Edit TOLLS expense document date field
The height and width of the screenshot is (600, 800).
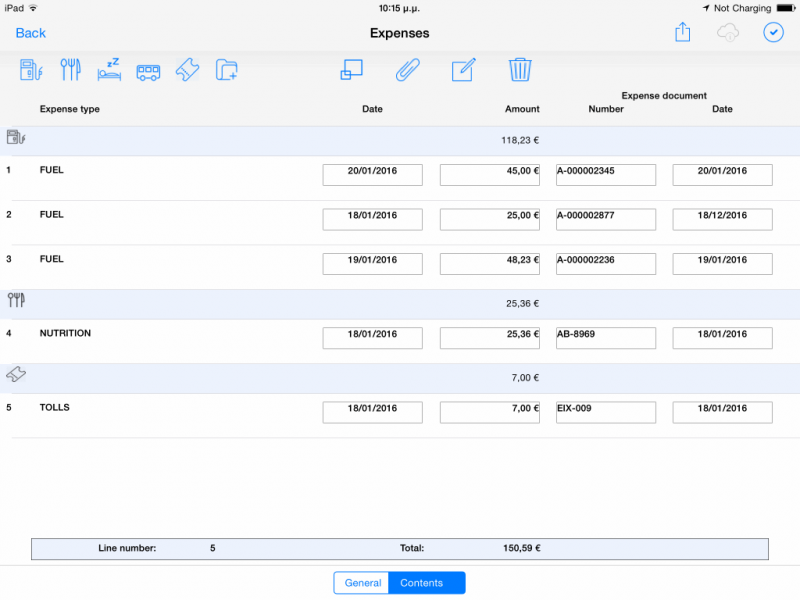722,412
